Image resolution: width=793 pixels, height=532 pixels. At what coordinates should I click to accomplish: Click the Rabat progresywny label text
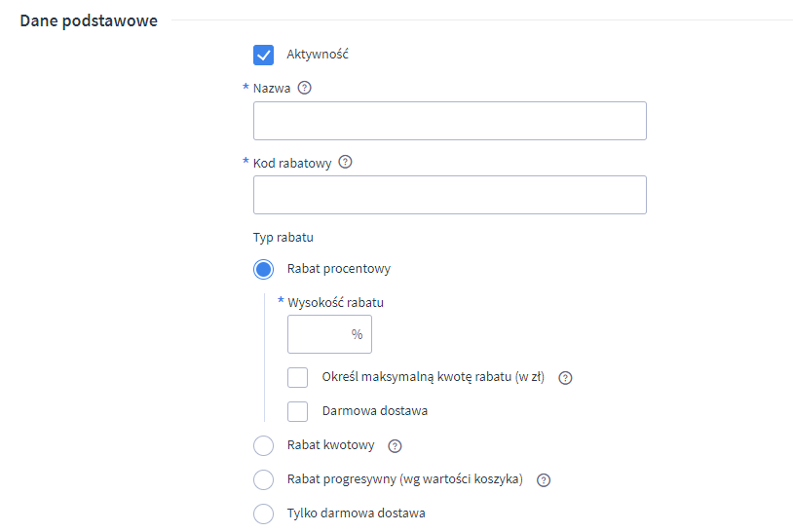point(404,479)
